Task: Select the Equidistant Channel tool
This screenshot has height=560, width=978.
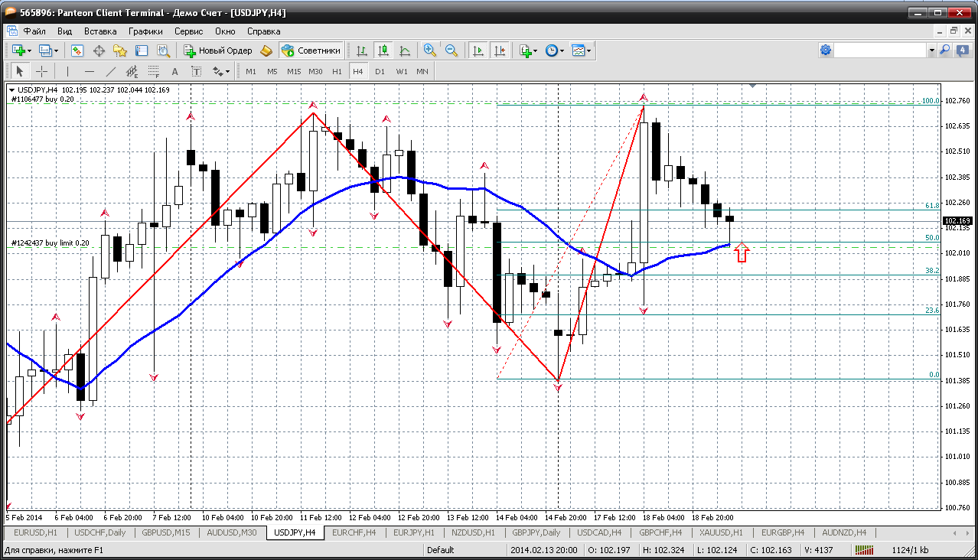Action: 132,71
